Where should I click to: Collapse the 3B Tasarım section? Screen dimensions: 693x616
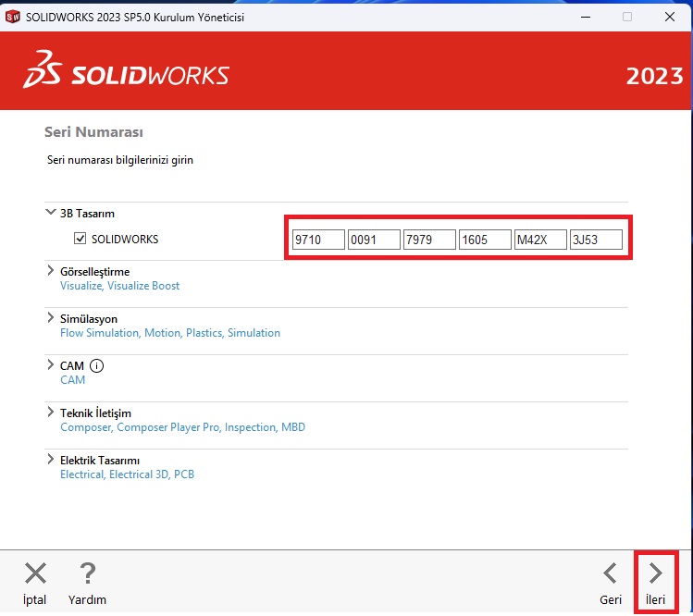(x=50, y=213)
